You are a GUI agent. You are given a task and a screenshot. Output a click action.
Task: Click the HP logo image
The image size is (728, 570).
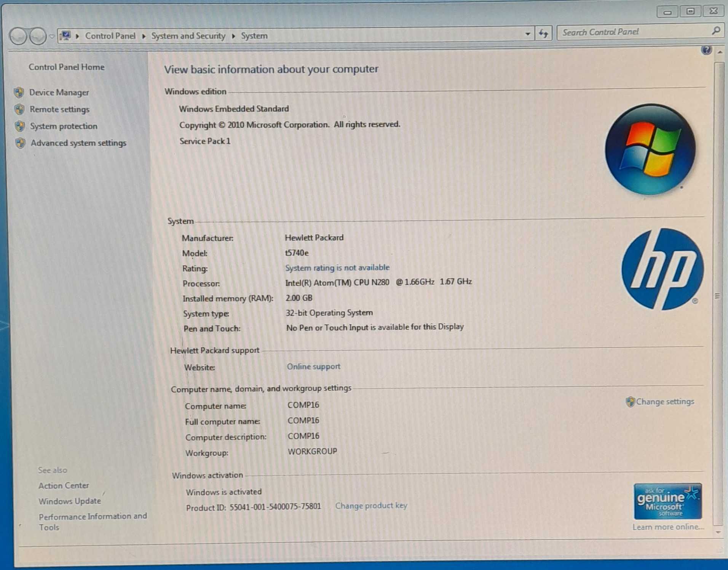click(662, 269)
